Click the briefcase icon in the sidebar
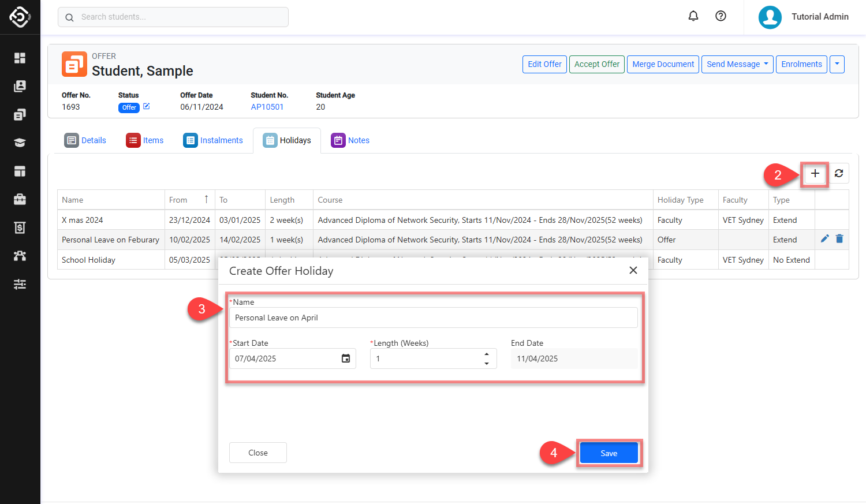 click(20, 199)
